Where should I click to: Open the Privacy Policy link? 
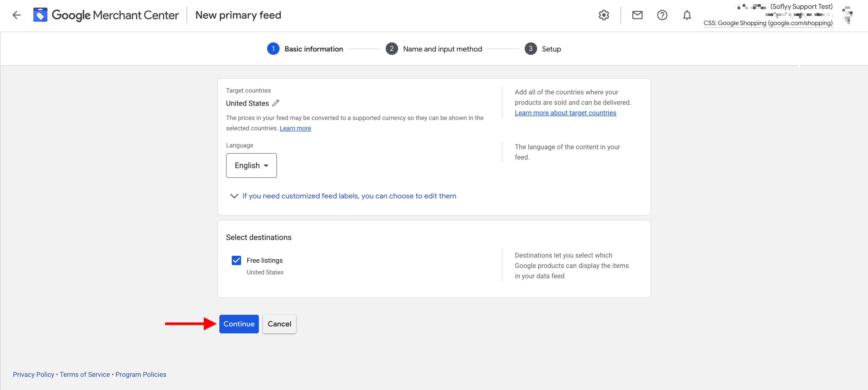tap(33, 374)
